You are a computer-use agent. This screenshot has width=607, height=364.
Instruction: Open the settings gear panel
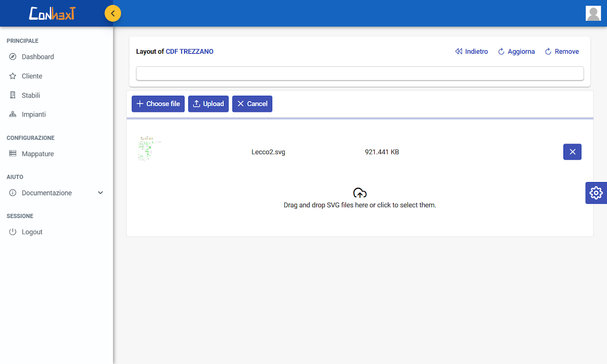pyautogui.click(x=596, y=193)
